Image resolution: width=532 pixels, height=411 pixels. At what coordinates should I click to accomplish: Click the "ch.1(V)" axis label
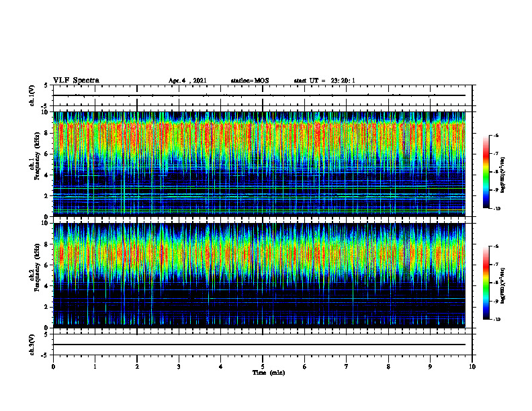(32, 95)
